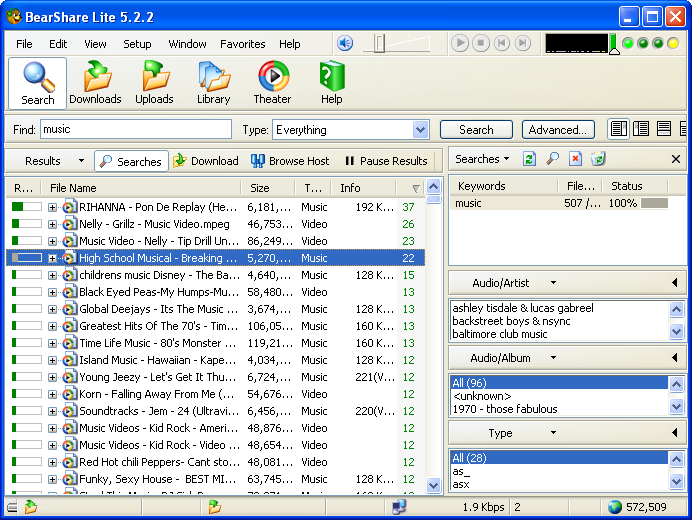This screenshot has height=520, width=692.
Task: Click Browse Host toolbar button
Action: click(x=290, y=161)
